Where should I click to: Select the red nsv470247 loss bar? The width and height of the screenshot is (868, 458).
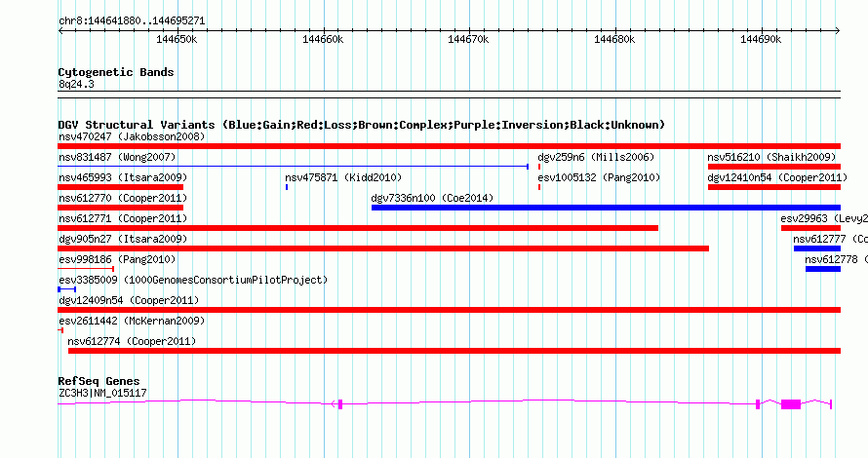(x=449, y=146)
